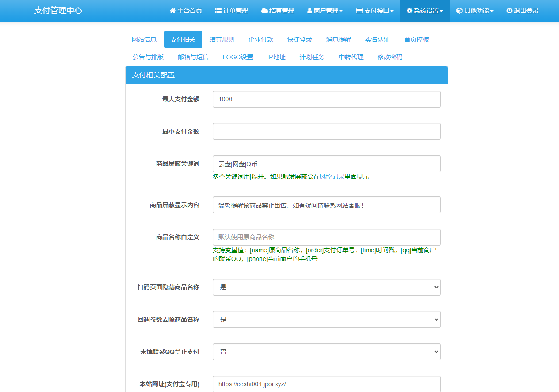Screen dimensions: 559x392
Task: Expand the 商户管理 menu caret
Action: pyautogui.click(x=341, y=11)
